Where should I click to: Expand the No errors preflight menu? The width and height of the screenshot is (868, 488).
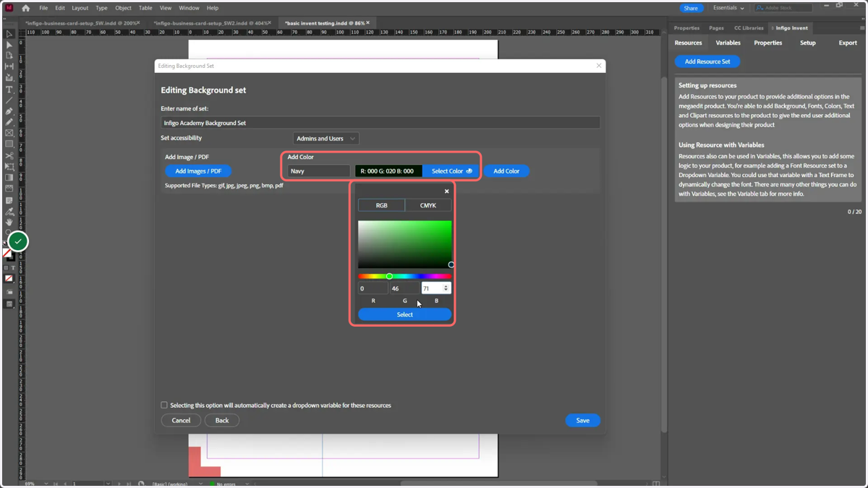click(247, 484)
